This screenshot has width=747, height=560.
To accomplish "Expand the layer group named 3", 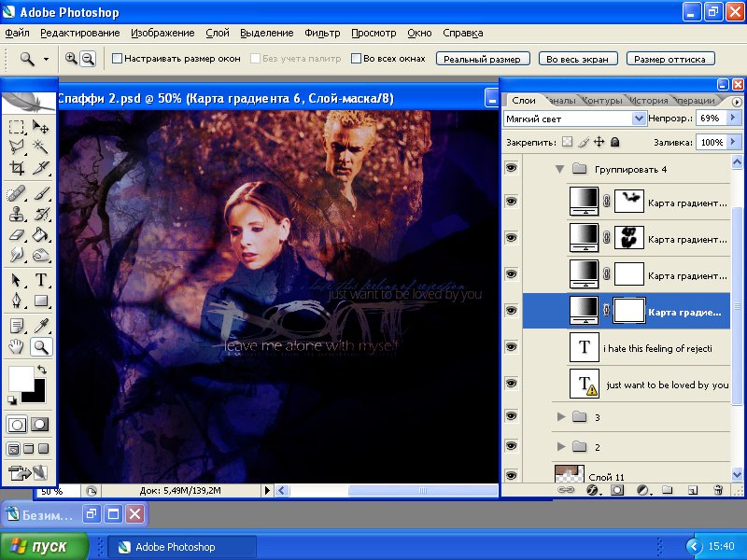I will [560, 416].
